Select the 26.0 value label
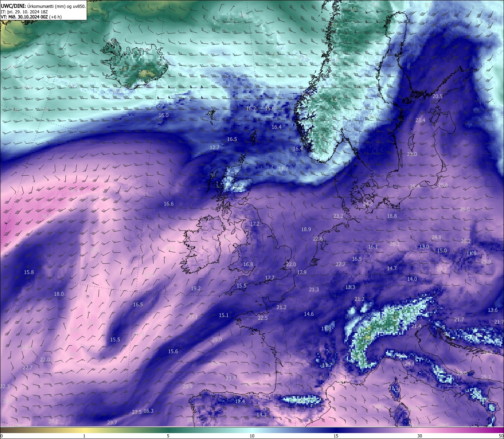The height and width of the screenshot is (439, 504). coord(465,209)
